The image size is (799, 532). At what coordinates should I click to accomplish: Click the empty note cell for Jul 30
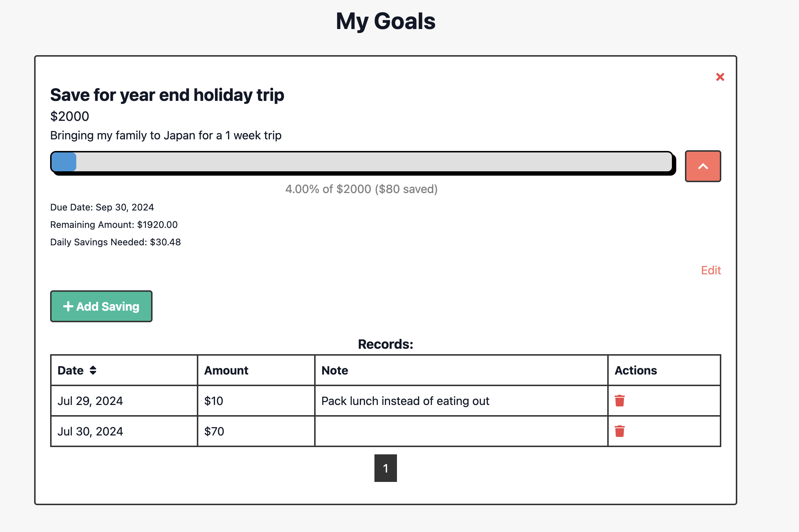[x=461, y=431]
